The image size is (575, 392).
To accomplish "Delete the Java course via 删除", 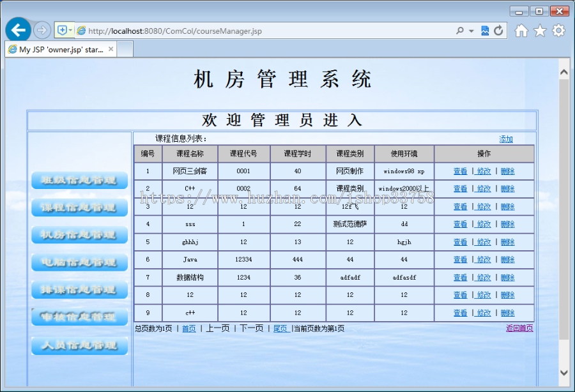I will click(x=507, y=259).
